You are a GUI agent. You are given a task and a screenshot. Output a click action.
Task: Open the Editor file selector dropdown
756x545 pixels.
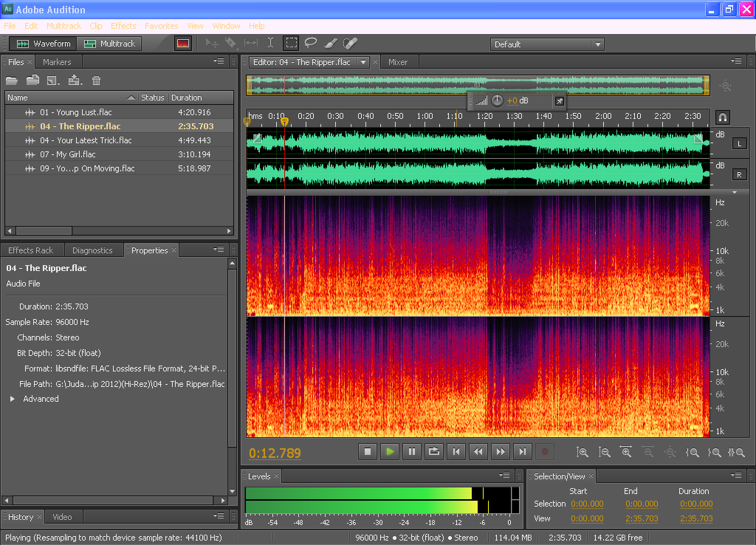363,62
